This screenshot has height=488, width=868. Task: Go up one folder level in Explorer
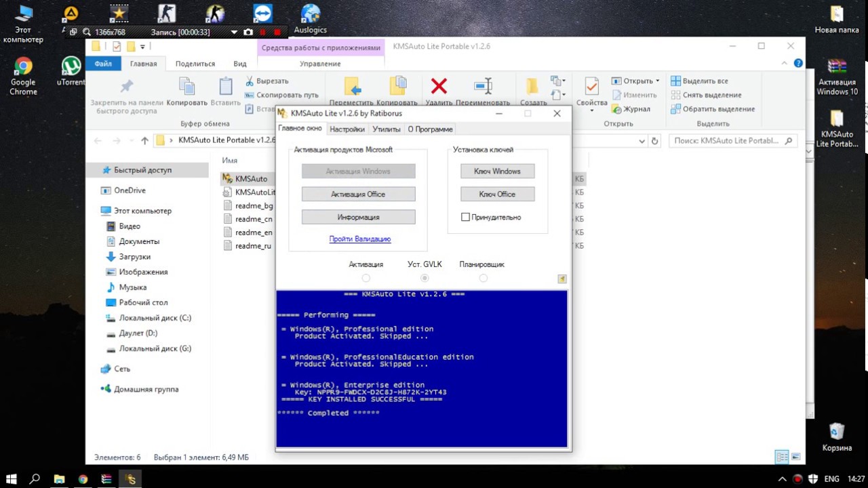tap(144, 141)
